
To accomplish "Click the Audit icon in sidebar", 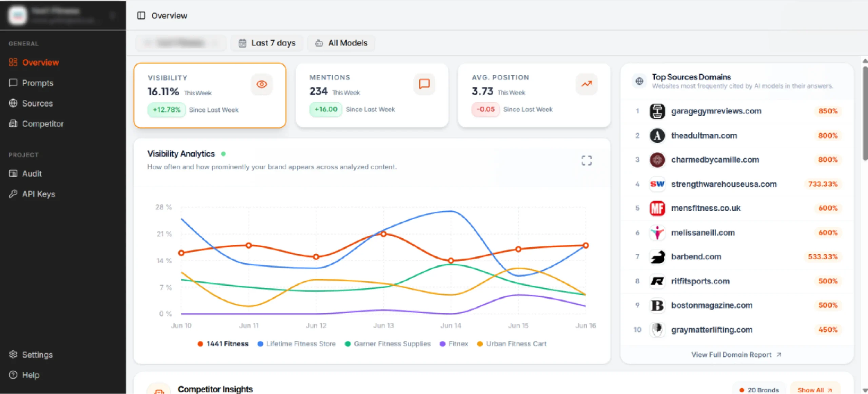I will point(13,173).
